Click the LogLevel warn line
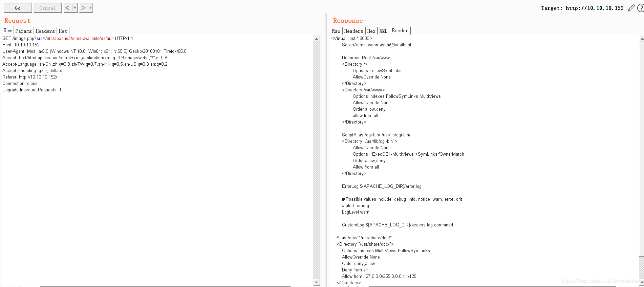The height and width of the screenshot is (287, 644). click(356, 212)
